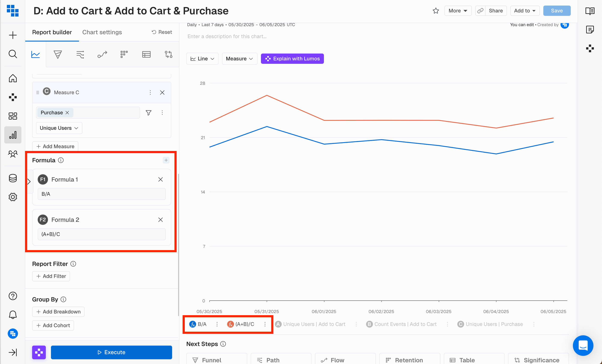Viewport: 602px width, 364px height.
Task: Open notifications bell in sidebar
Action: (13, 315)
